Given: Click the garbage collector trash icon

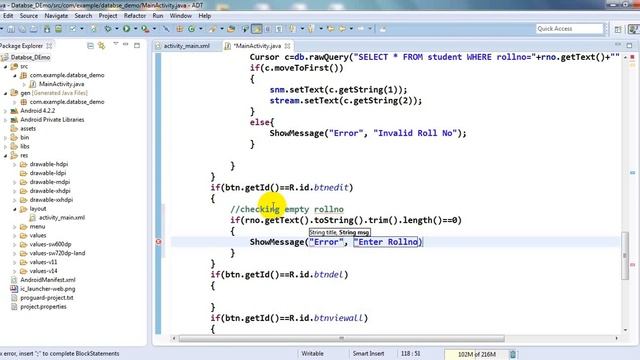Looking at the screenshot, I should pyautogui.click(x=513, y=354).
